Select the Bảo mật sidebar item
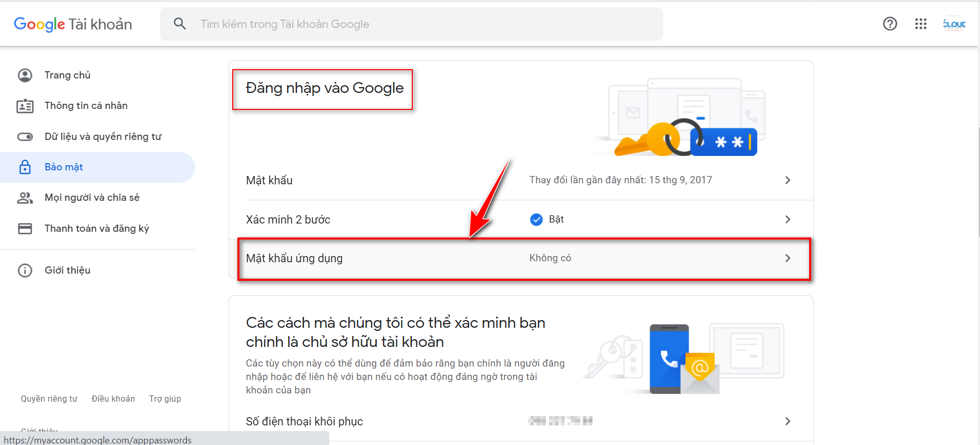Image resolution: width=980 pixels, height=445 pixels. pyautogui.click(x=98, y=167)
